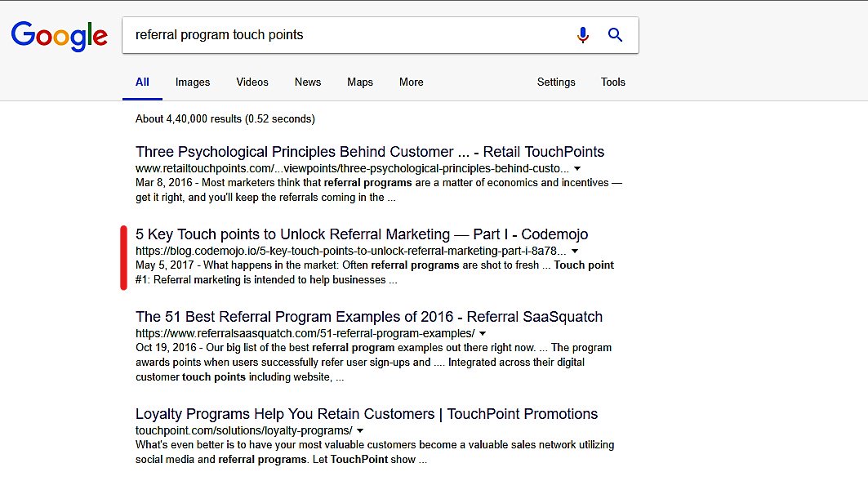
Task: Expand dropdown arrow next to touchpoint.com URL
Action: tap(360, 430)
